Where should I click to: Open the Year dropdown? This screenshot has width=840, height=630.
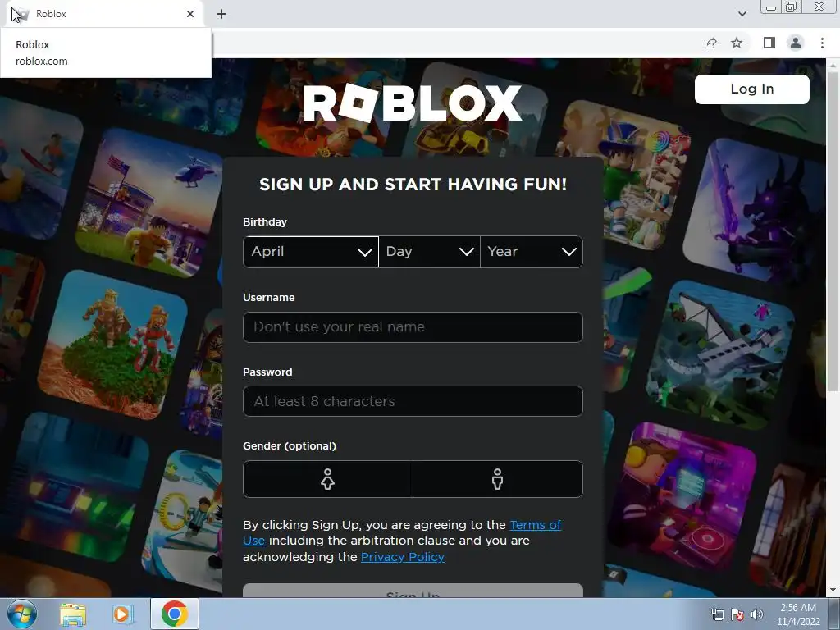click(x=532, y=251)
